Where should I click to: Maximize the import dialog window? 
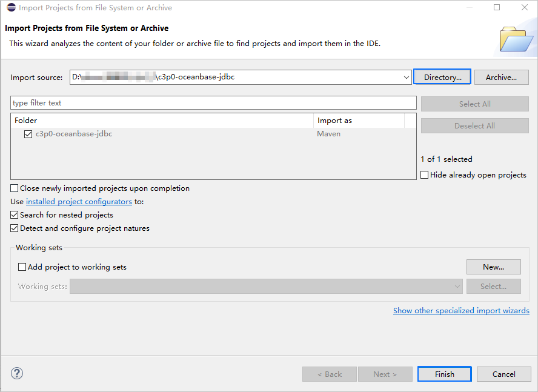tap(497, 8)
